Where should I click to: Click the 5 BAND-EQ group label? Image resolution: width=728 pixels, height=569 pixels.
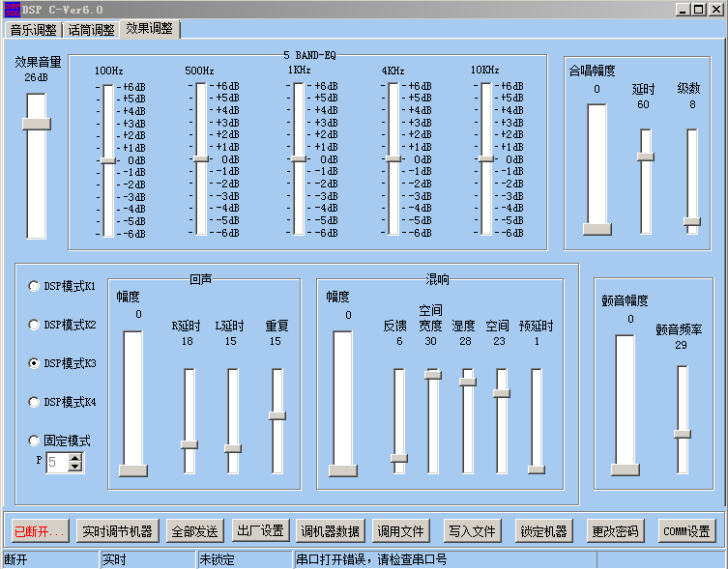click(309, 55)
